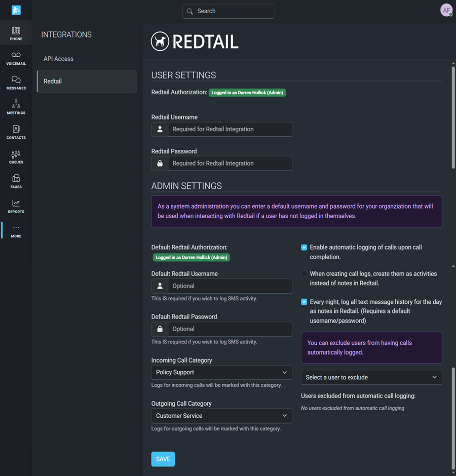This screenshot has width=456, height=476.
Task: Select Redtail in Integrations list
Action: pos(86,81)
